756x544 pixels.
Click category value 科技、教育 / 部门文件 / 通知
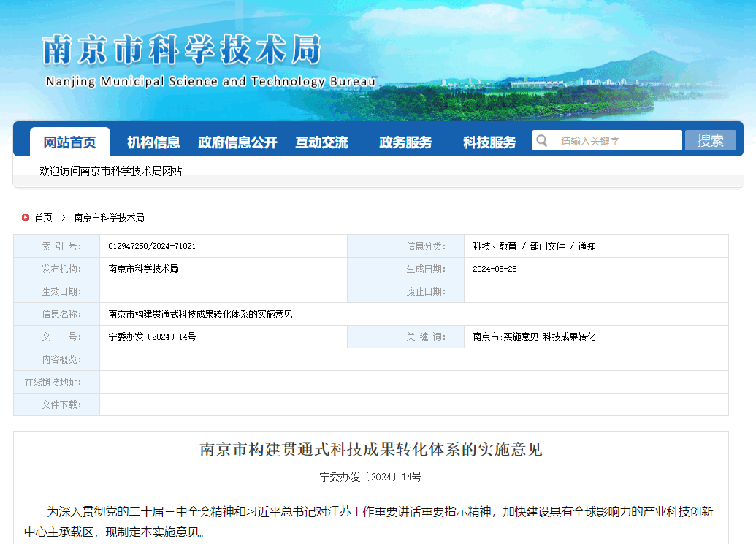coord(534,246)
